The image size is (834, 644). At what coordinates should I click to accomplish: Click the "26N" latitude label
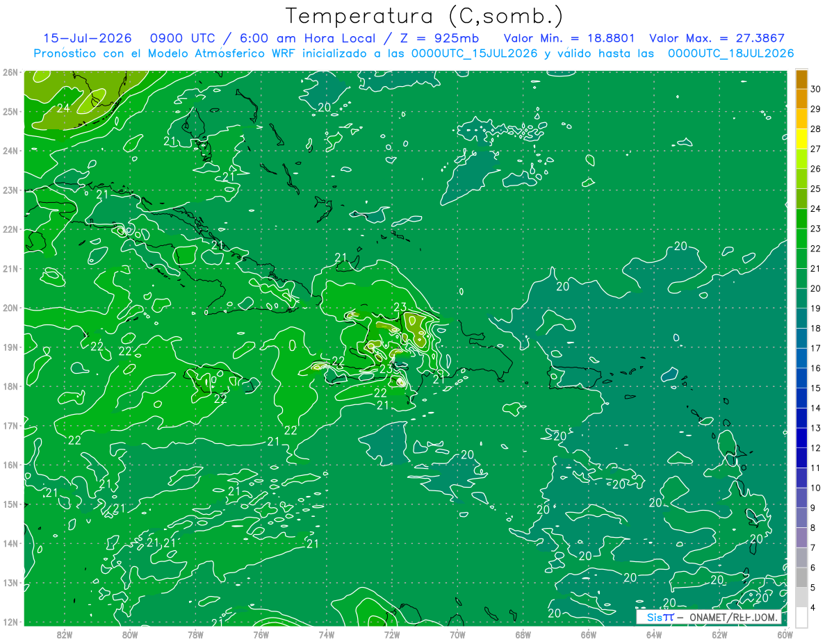10,72
